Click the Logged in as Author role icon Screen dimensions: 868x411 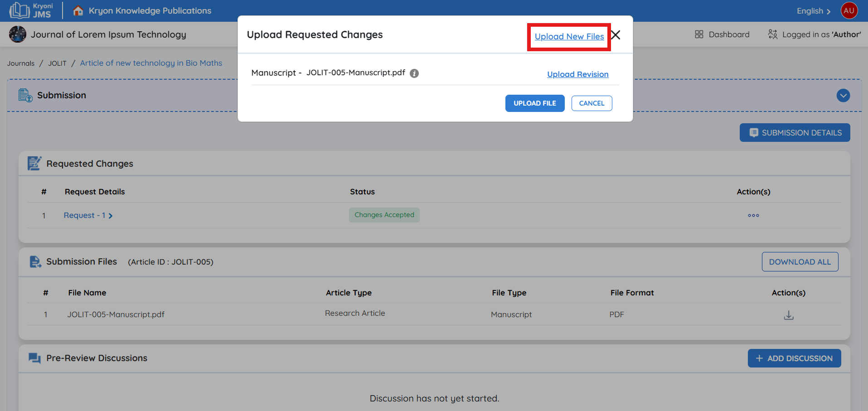tap(772, 34)
